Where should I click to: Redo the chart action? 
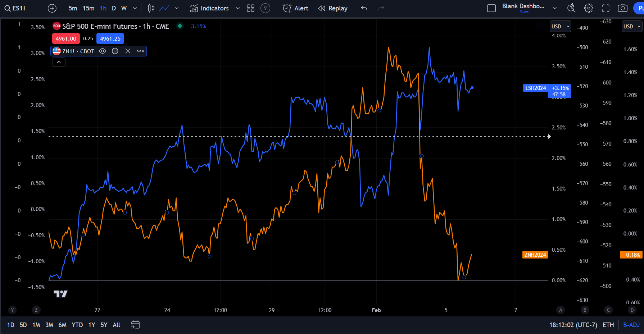pyautogui.click(x=381, y=8)
